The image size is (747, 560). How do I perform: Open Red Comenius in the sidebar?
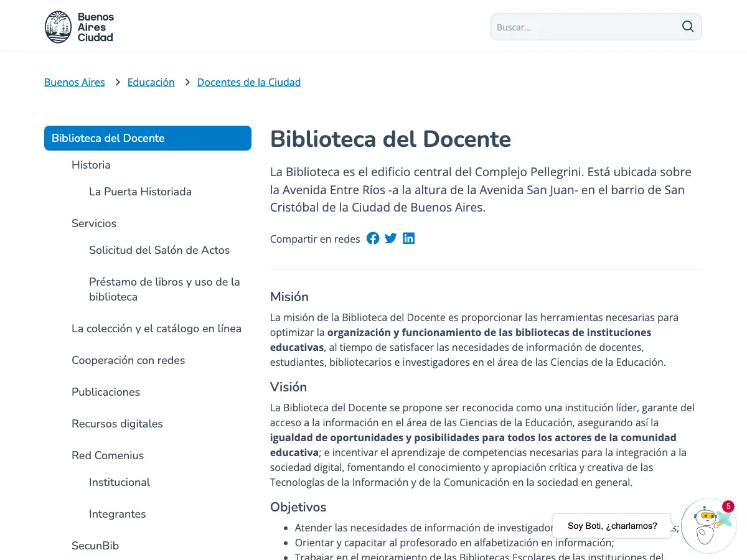click(108, 455)
